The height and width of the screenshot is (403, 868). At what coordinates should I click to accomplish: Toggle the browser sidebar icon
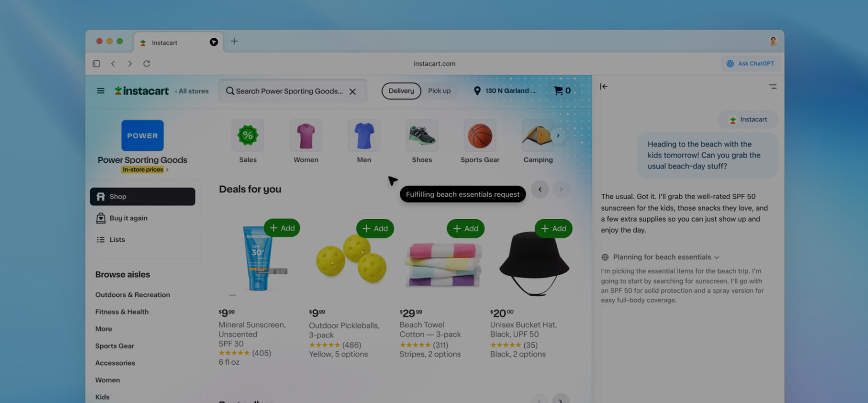(x=96, y=63)
